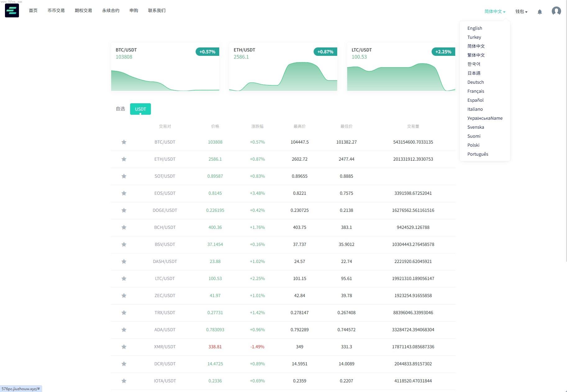Choose Português in language menu
The height and width of the screenshot is (392, 567).
click(478, 154)
